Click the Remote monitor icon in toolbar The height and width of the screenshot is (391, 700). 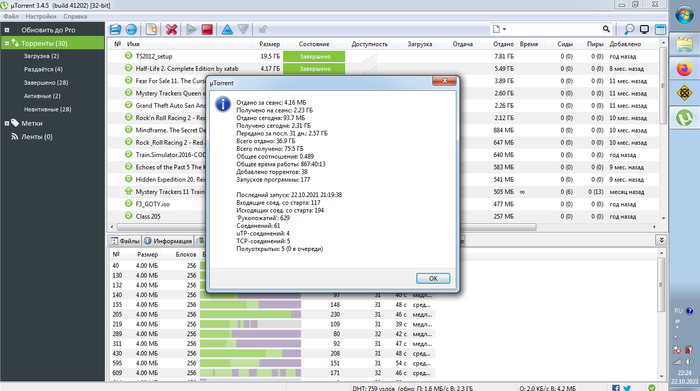tap(644, 29)
